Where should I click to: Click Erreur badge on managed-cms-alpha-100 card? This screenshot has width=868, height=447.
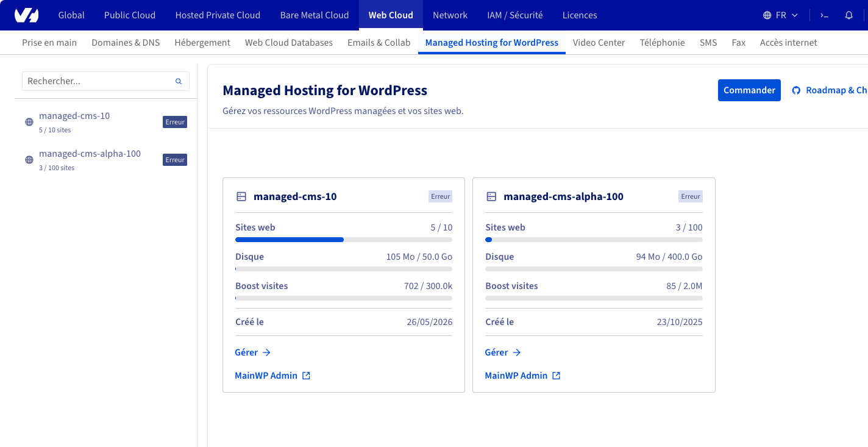click(x=691, y=196)
